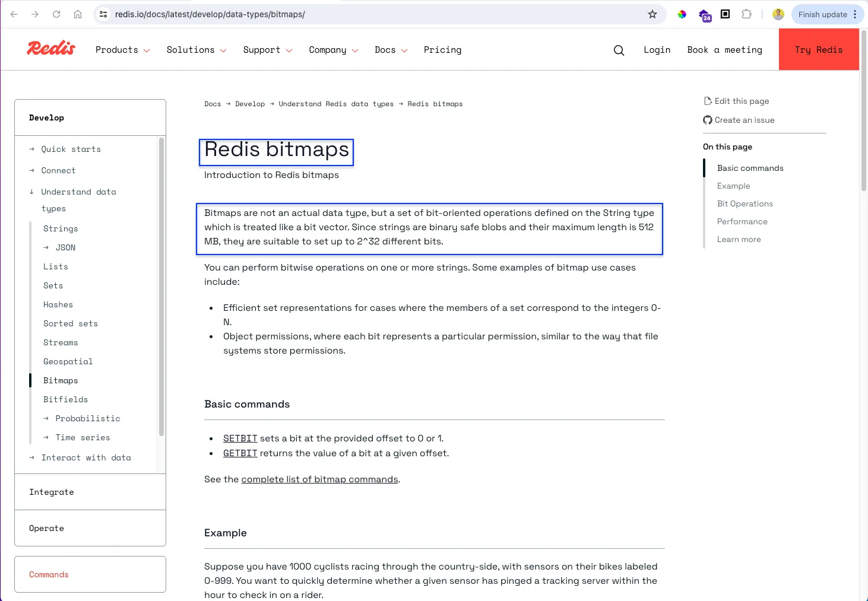Open complete list of bitmap commands link

click(319, 479)
